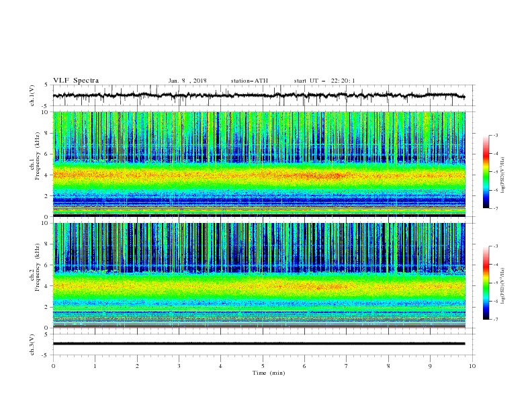Viewport: 532px width, 411px height.
Task: Select the log(PSD) label beside ch.2 colorbar
Action: [x=503, y=286]
